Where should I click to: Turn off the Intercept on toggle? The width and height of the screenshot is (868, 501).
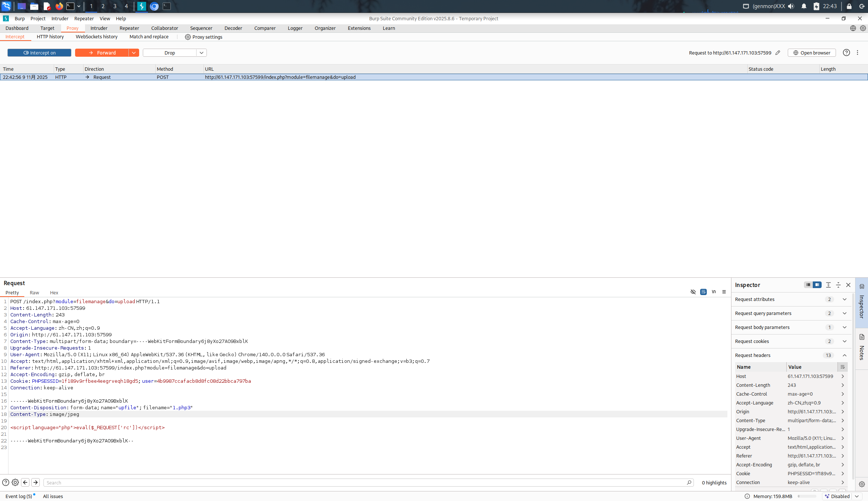coord(39,53)
